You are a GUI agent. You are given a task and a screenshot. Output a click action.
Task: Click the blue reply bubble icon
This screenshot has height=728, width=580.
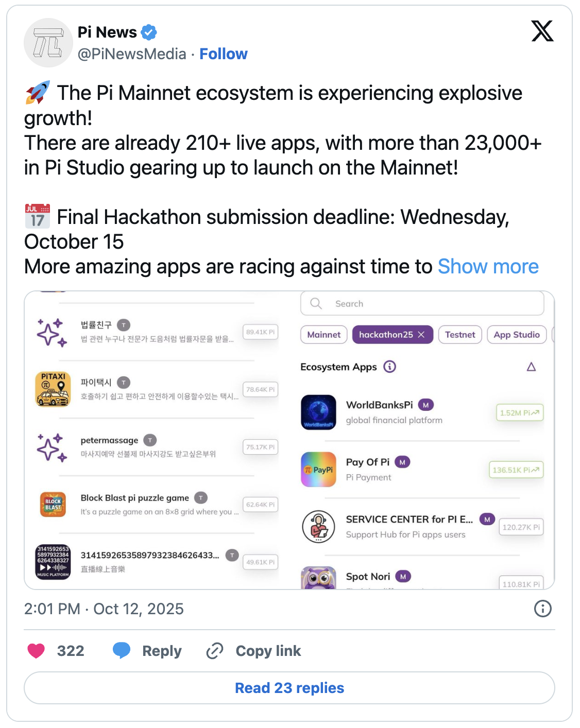122,650
